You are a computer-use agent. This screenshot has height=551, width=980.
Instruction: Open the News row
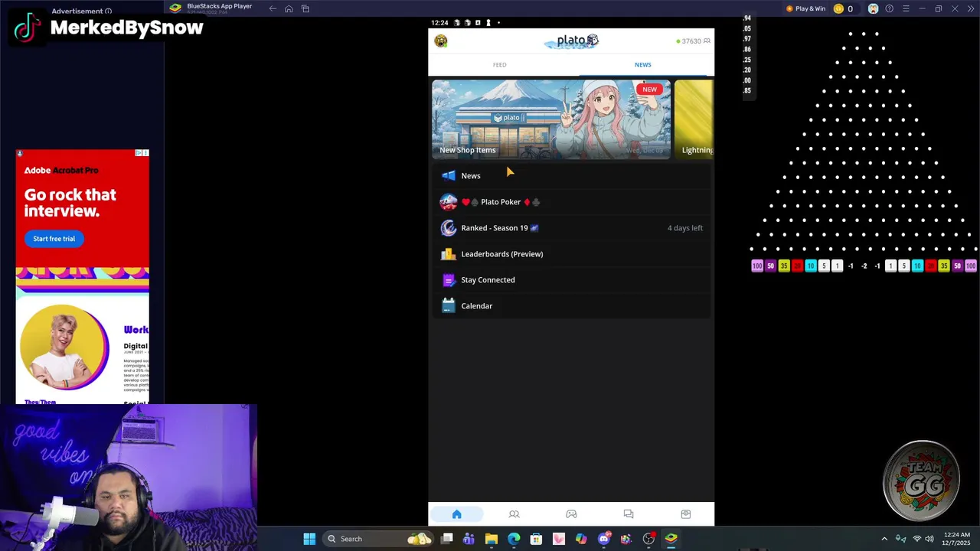pos(571,176)
